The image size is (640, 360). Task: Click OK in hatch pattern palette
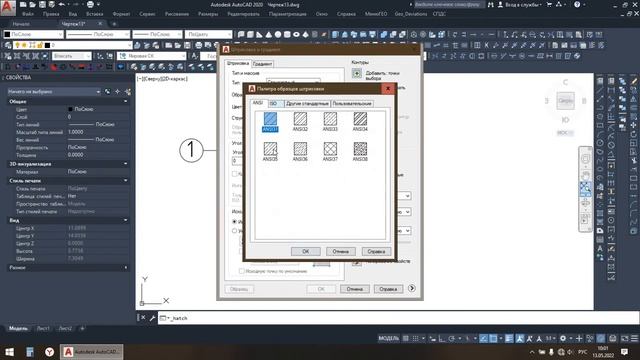click(306, 251)
